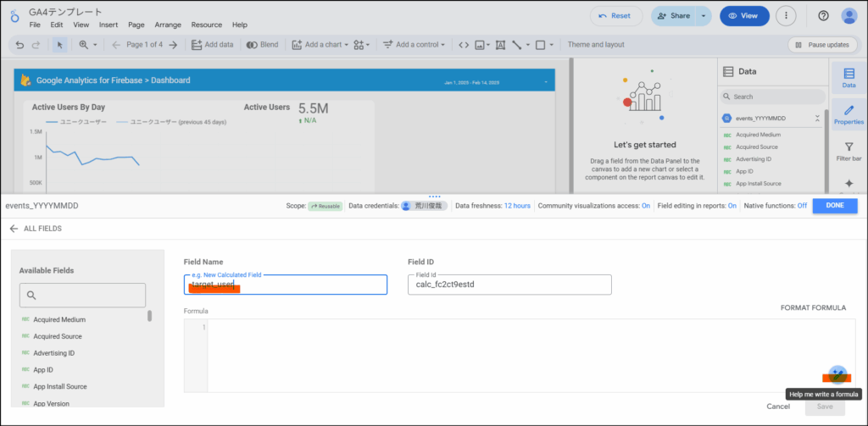The image size is (868, 426).
Task: Open the Insert menu
Action: pos(108,25)
